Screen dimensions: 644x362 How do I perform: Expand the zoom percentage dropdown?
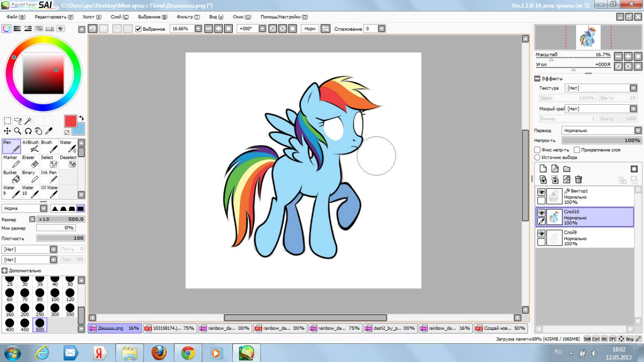point(198,29)
